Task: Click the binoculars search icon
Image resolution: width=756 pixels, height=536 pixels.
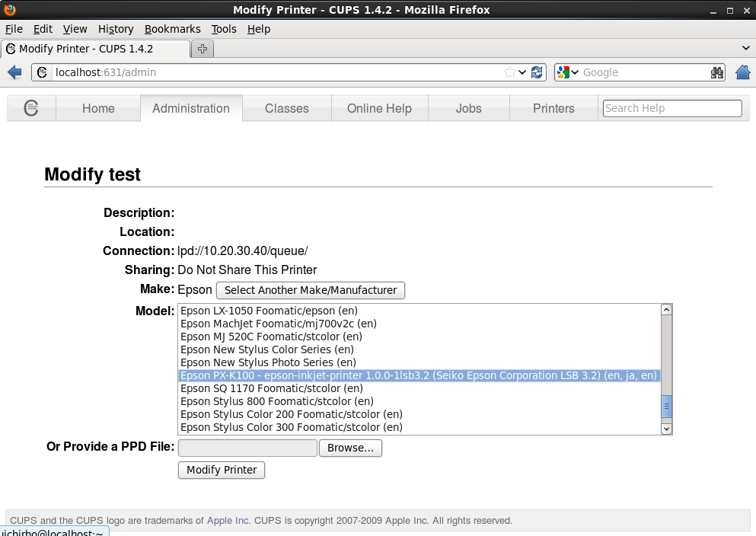Action: pos(717,72)
